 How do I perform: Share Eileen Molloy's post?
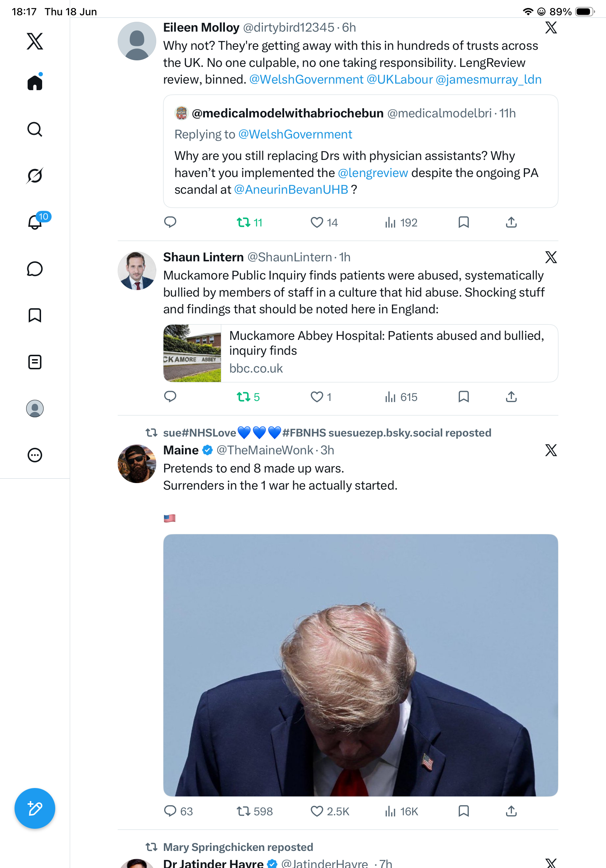click(x=511, y=222)
